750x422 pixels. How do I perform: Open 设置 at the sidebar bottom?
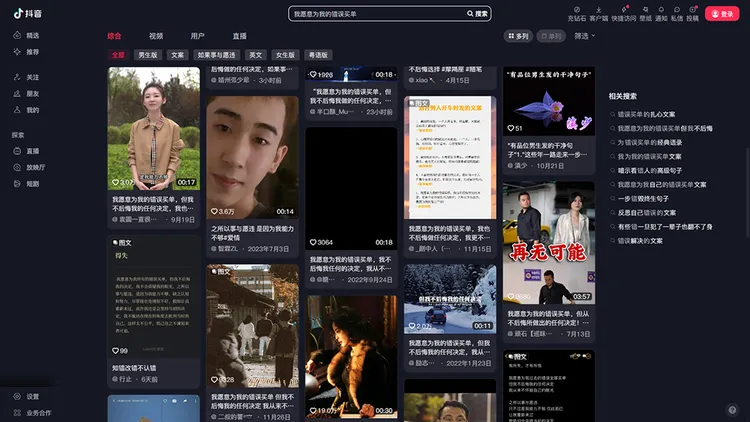[x=26, y=396]
